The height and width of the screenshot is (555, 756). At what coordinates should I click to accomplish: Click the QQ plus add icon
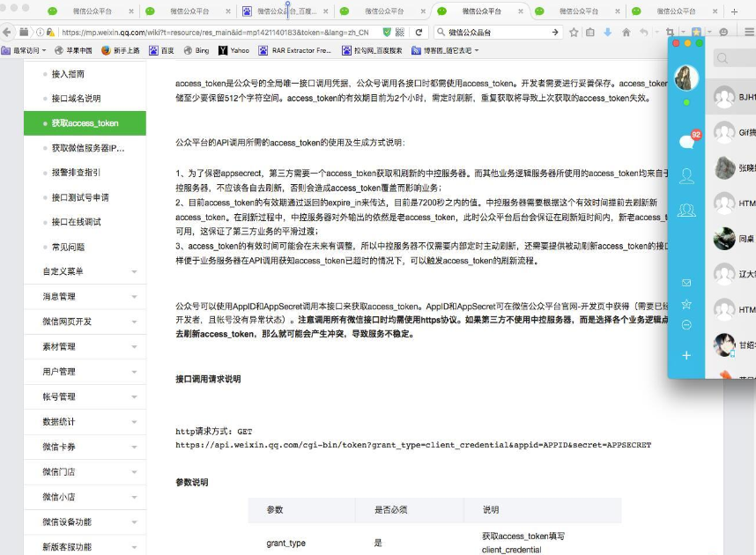(686, 355)
